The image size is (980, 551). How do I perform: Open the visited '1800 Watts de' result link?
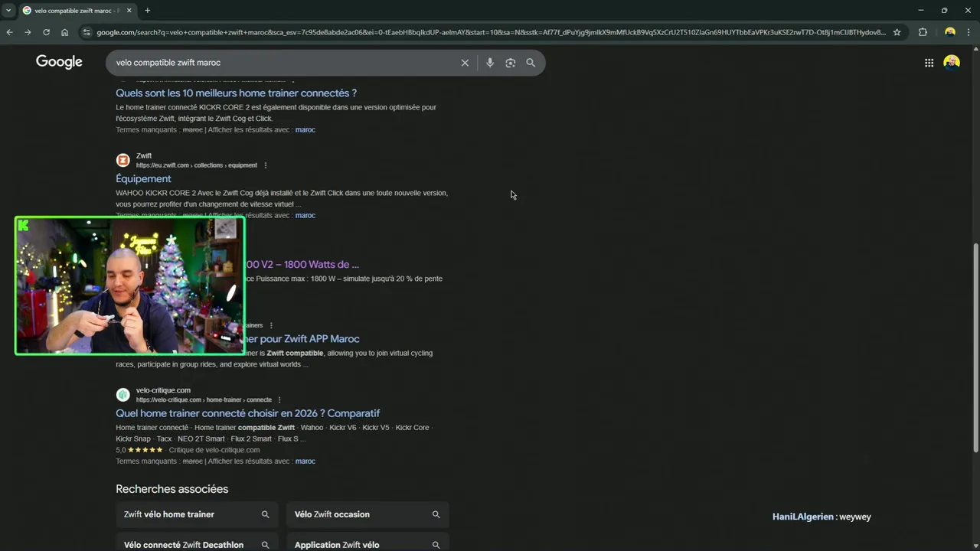302,264
